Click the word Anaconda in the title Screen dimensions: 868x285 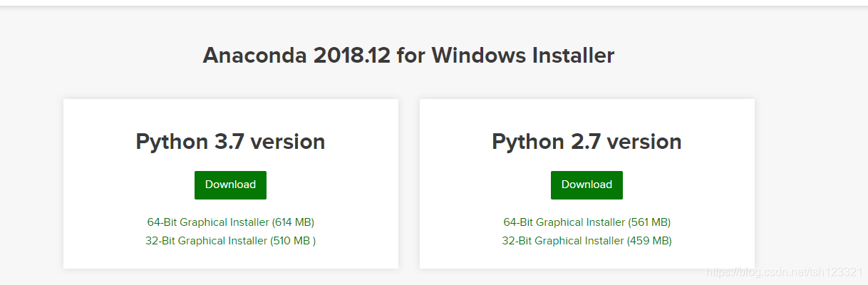pos(254,56)
